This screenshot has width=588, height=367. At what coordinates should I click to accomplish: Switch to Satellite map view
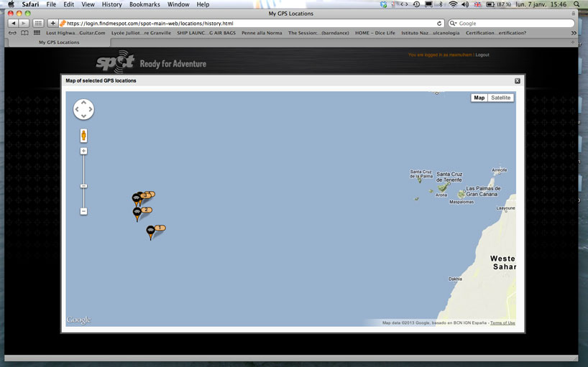click(500, 98)
